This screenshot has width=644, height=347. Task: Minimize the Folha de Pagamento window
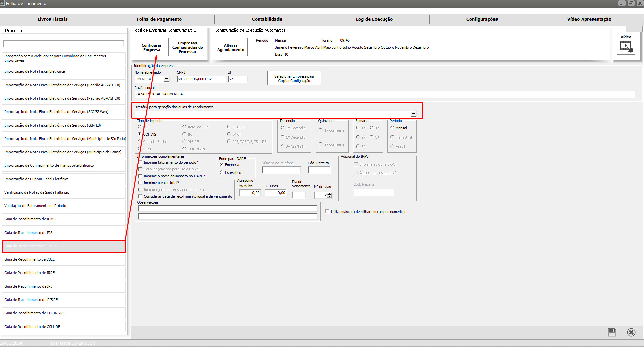[x=622, y=3]
